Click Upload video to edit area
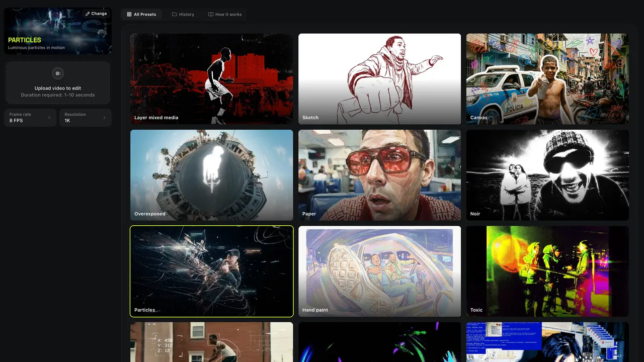 point(58,83)
